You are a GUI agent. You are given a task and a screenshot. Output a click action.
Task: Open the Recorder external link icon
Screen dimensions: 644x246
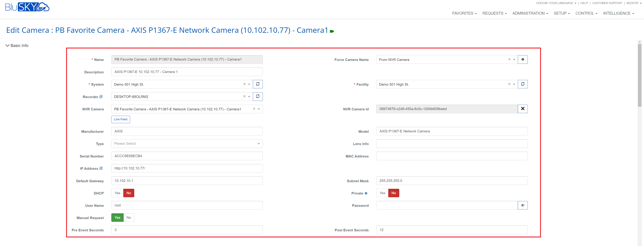point(101,97)
